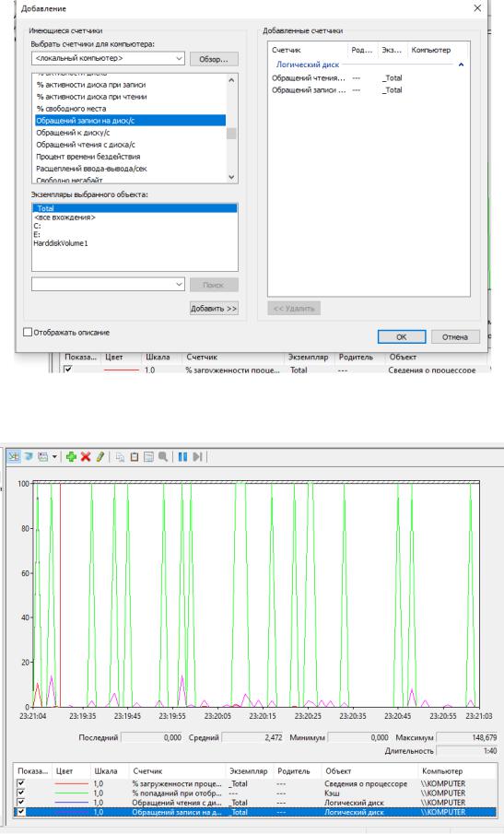Click the Обзор... button

(214, 59)
